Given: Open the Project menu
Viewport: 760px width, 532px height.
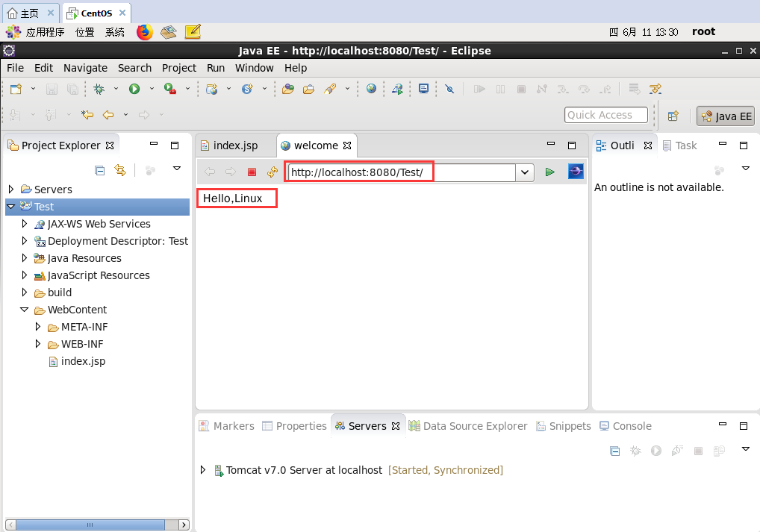Looking at the screenshot, I should pyautogui.click(x=179, y=68).
